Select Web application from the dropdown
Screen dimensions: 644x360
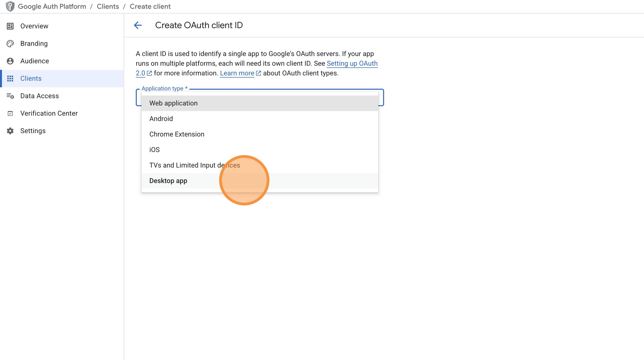pos(173,103)
